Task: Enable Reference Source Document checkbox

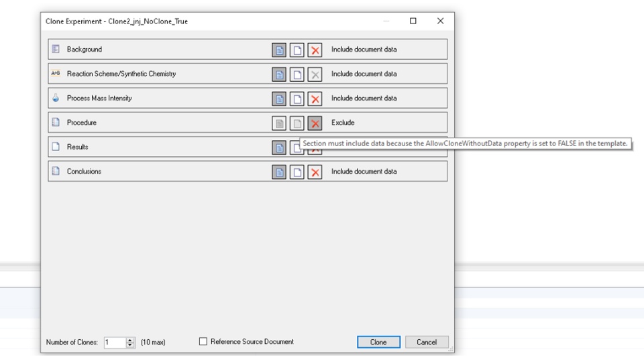Action: pyautogui.click(x=203, y=342)
